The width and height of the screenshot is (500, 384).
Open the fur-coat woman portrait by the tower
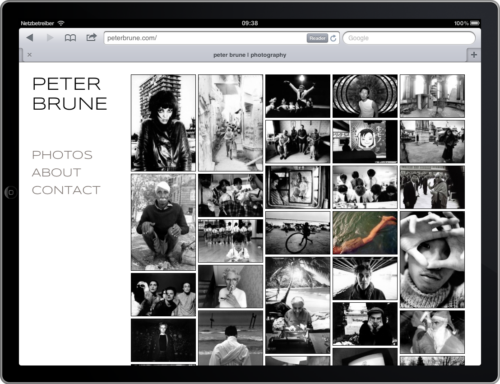pos(163,123)
